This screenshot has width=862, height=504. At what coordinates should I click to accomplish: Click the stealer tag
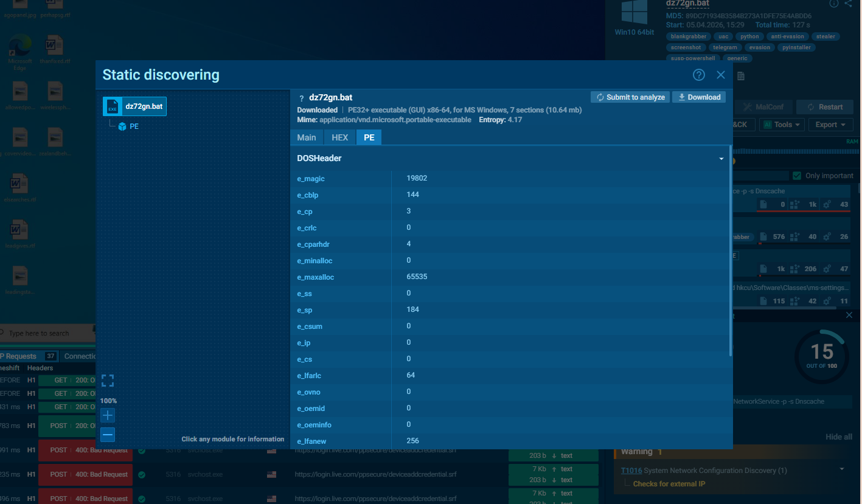pyautogui.click(x=826, y=36)
